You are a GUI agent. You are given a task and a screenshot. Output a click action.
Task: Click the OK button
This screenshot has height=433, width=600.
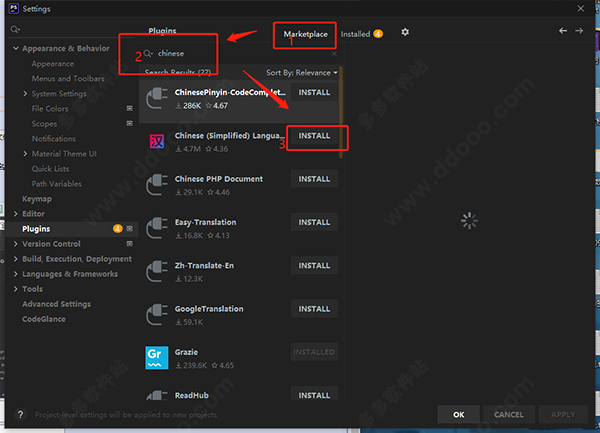point(458,415)
